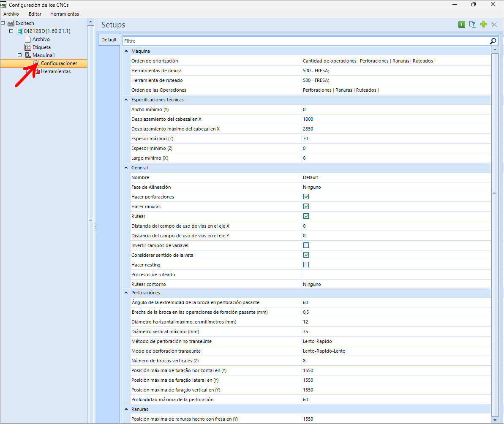The image size is (504, 424).
Task: Click the property grid scroll down arrow
Action: tap(495, 420)
